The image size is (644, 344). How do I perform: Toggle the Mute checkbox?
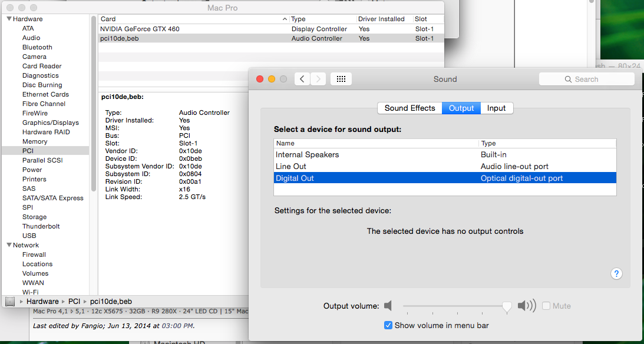546,306
